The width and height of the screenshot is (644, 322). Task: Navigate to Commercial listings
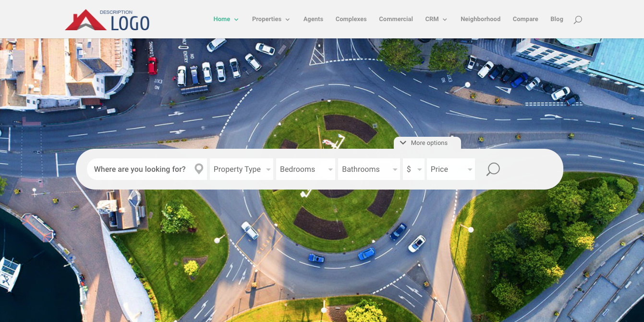tap(396, 19)
